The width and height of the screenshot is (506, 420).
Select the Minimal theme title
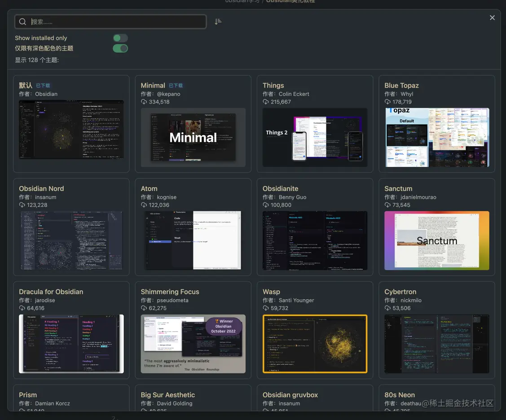pyautogui.click(x=153, y=86)
